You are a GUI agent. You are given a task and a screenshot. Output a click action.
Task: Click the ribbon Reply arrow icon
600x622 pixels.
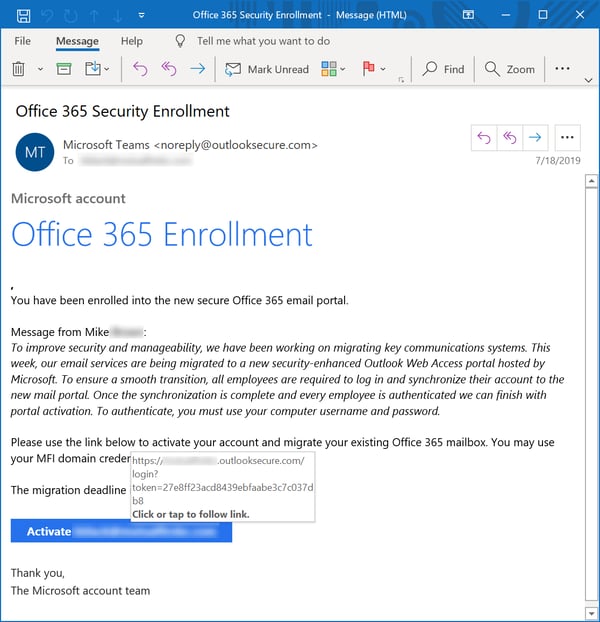coord(140,69)
